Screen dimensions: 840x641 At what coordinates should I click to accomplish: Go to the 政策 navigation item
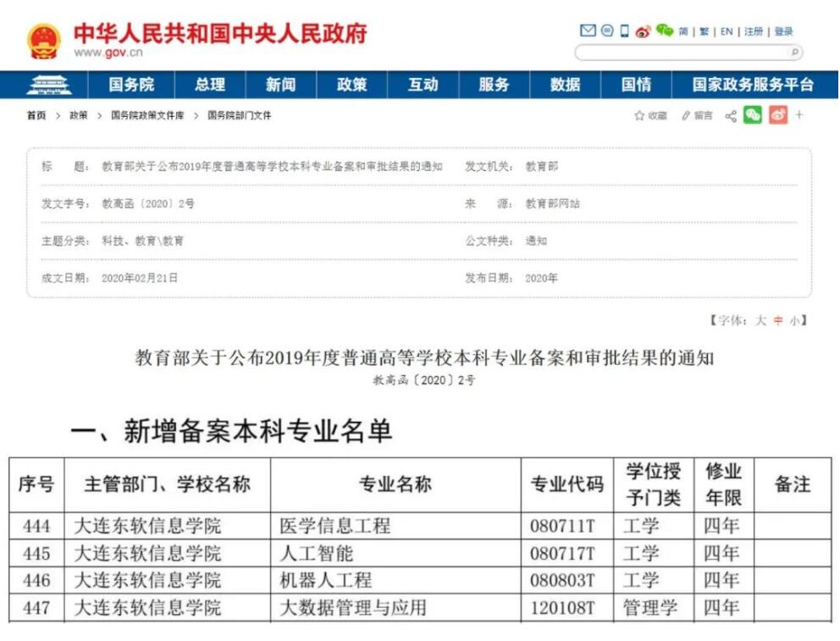pyautogui.click(x=352, y=85)
